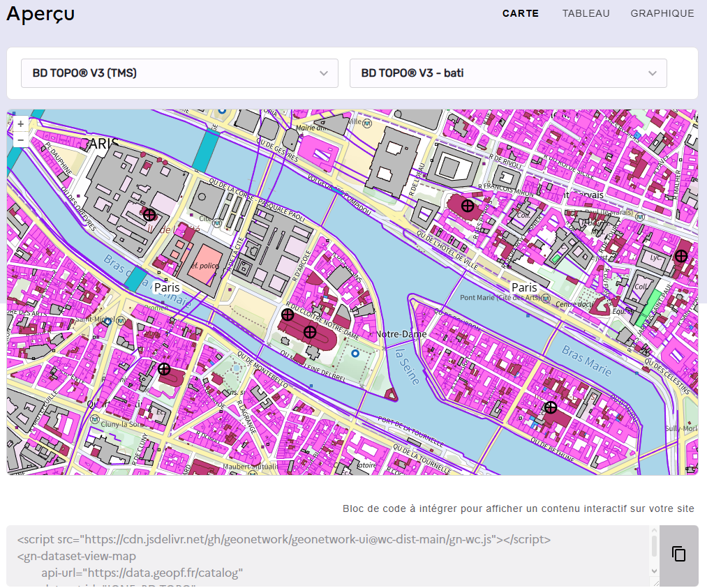Switch to the CARTE tab

click(520, 13)
